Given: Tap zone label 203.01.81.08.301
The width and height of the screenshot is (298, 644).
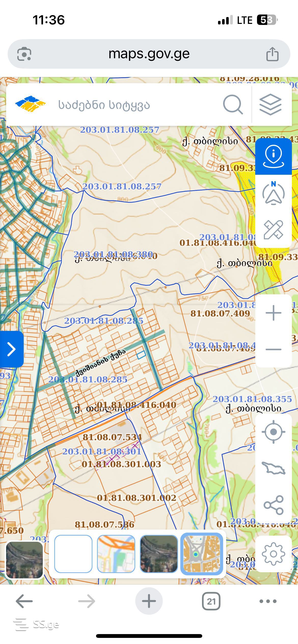Looking at the screenshot, I should point(102,451).
